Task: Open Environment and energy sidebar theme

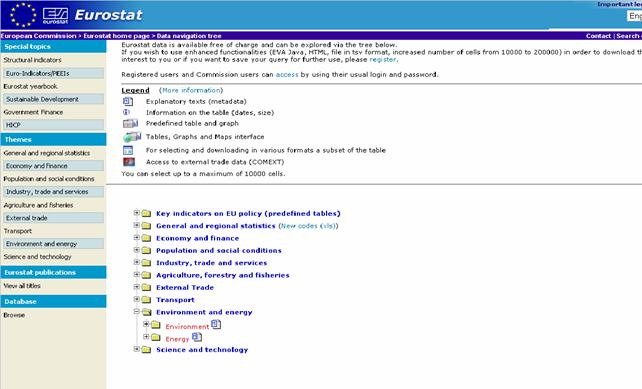Action: [54, 244]
